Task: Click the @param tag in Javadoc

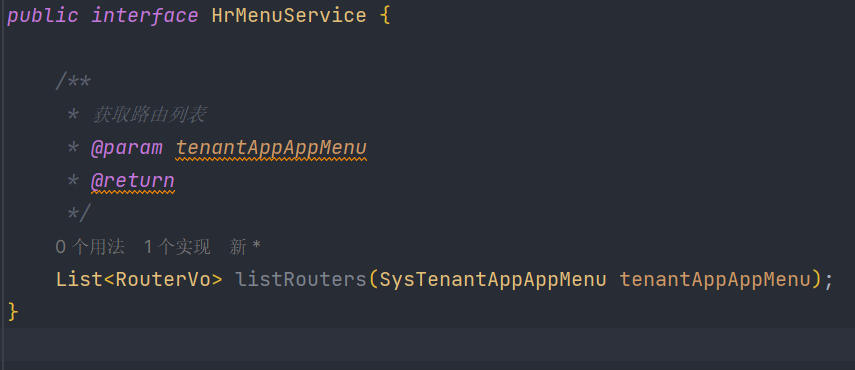Action: click(x=127, y=148)
